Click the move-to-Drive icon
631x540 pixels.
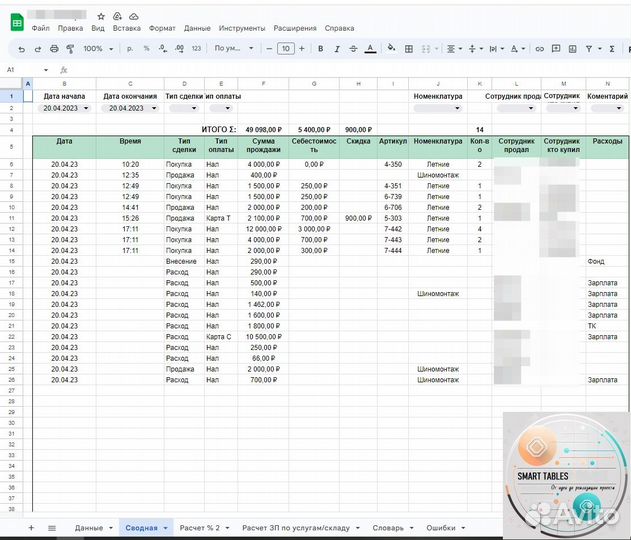coord(117,16)
